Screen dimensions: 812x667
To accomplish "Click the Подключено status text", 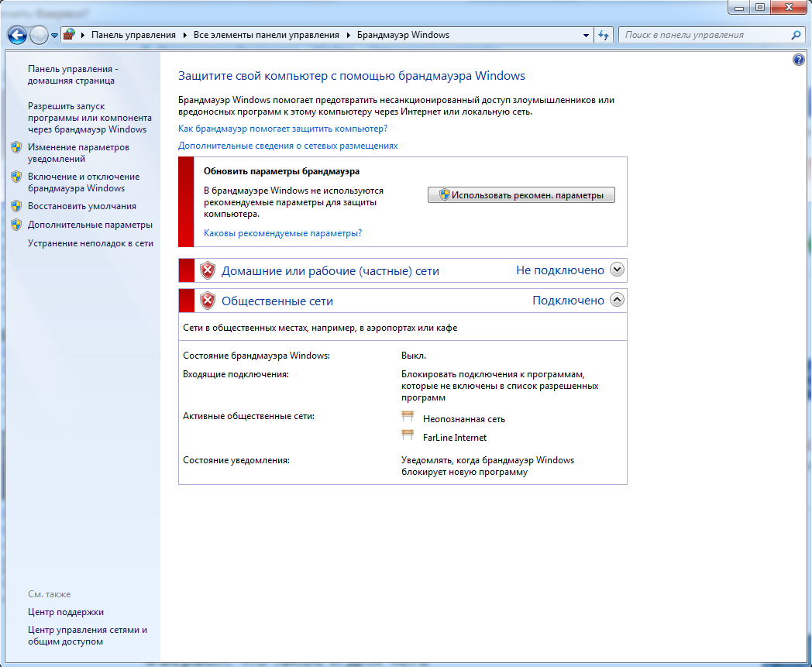I will point(568,301).
